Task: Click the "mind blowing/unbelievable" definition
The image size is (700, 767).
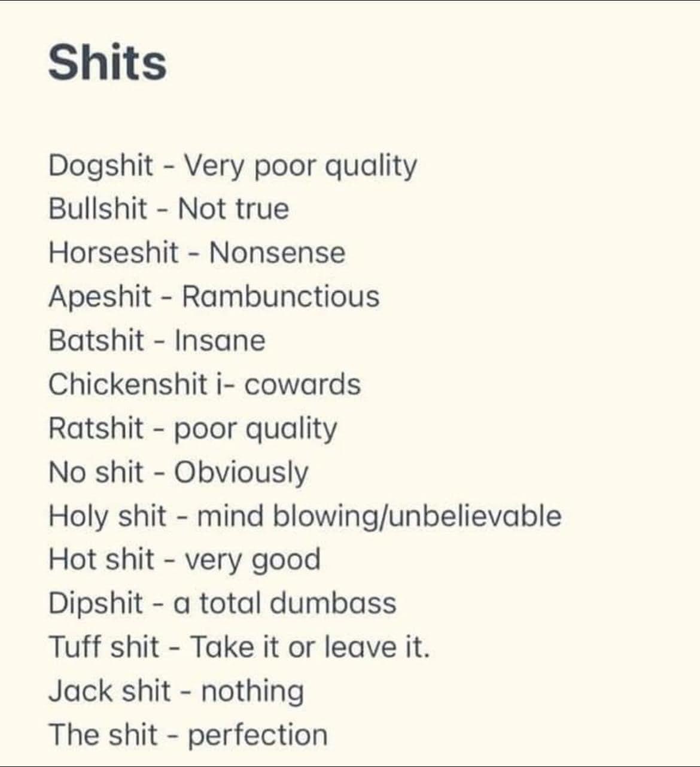Action: (379, 516)
